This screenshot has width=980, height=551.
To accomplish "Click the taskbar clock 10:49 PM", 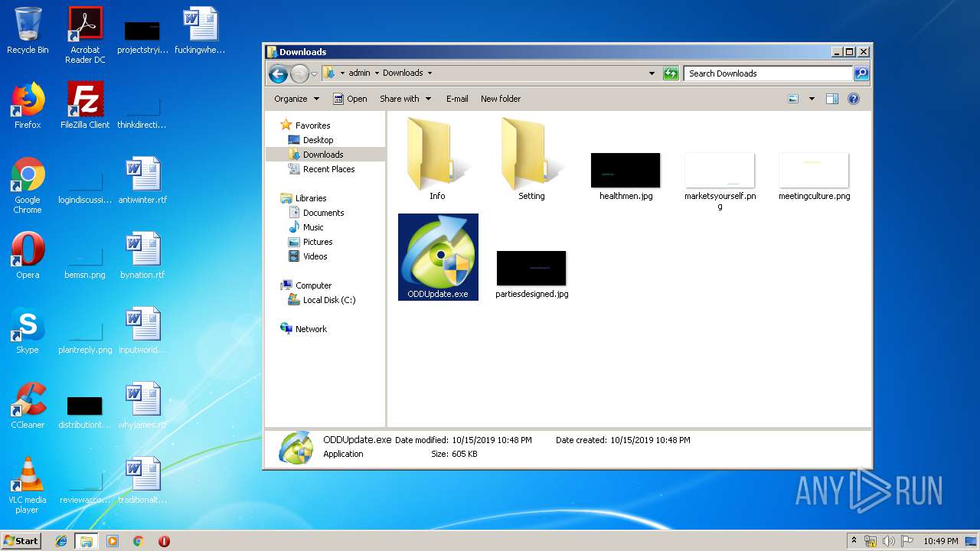I will [940, 541].
